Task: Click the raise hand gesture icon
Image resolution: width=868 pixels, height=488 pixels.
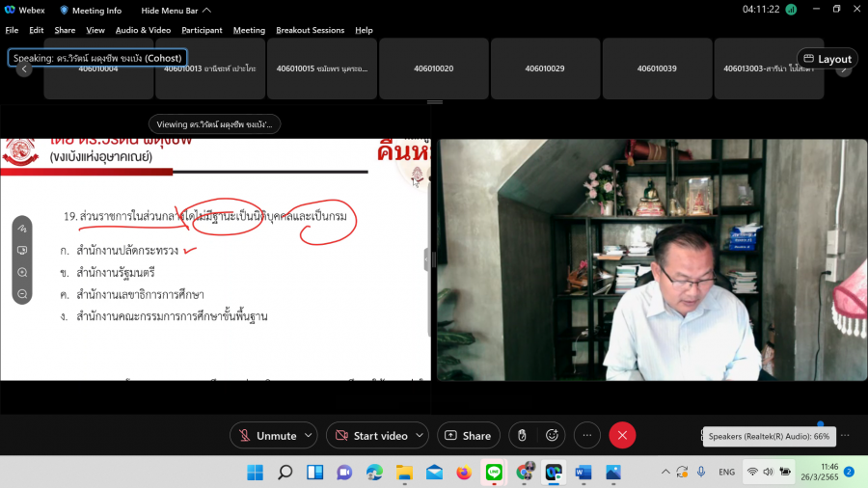Action: pos(522,436)
